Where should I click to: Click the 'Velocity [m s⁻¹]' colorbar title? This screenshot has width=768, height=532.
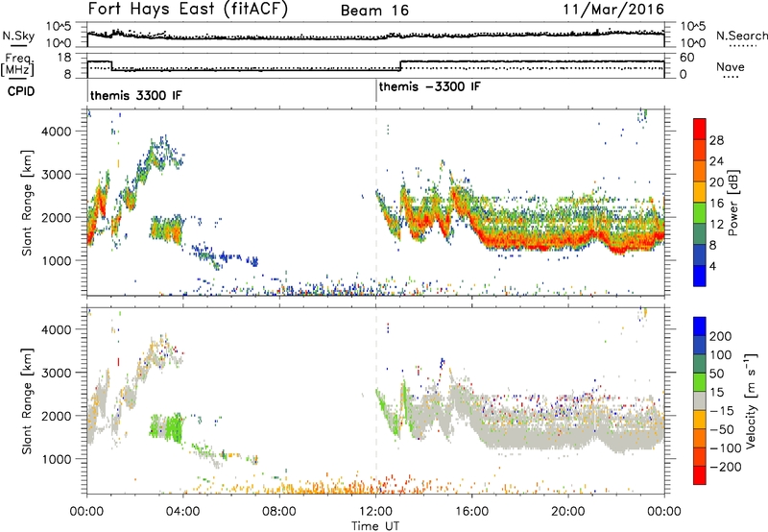(x=751, y=400)
